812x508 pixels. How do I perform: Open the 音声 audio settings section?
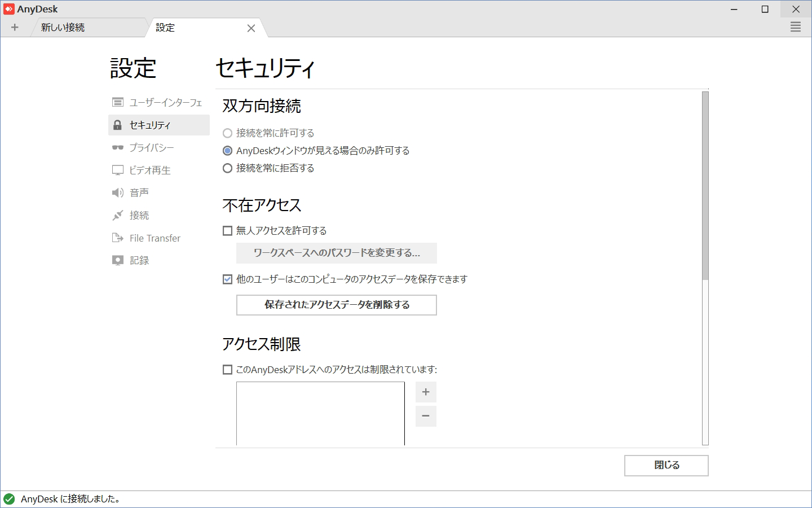point(138,192)
